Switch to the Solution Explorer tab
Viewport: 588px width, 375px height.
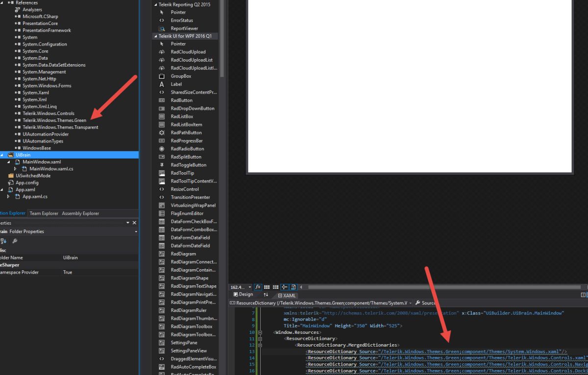coord(13,213)
